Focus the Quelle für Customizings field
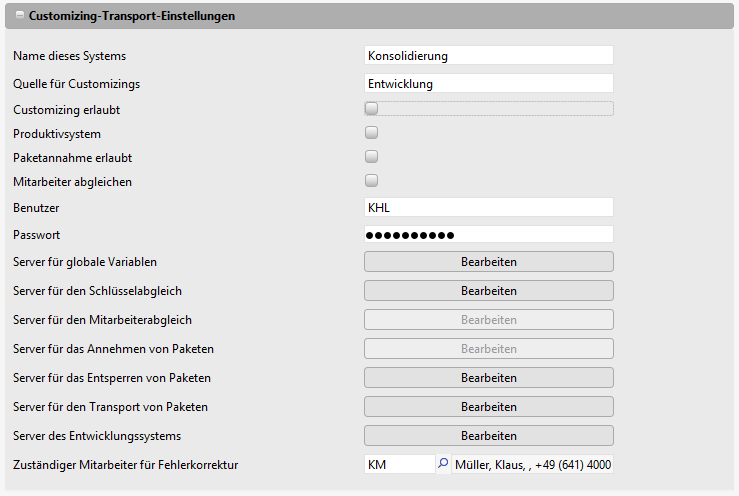 click(x=488, y=84)
